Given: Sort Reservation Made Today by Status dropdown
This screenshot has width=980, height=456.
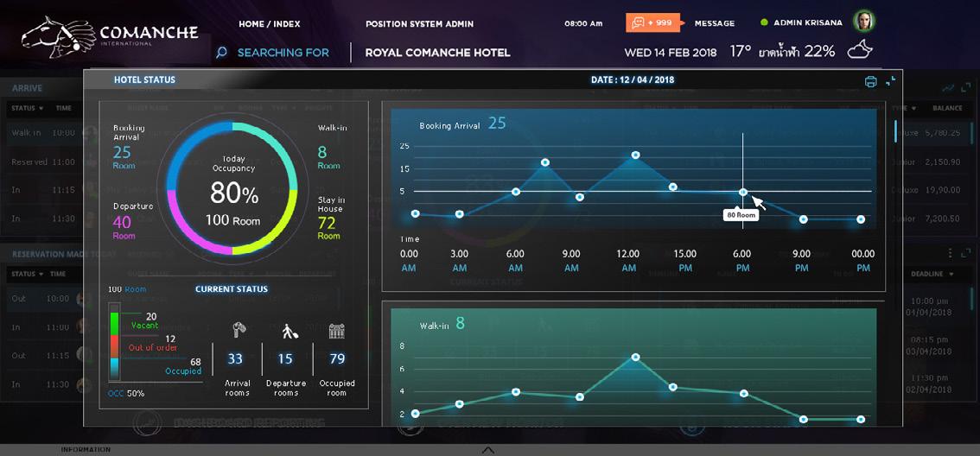Looking at the screenshot, I should pos(27,274).
